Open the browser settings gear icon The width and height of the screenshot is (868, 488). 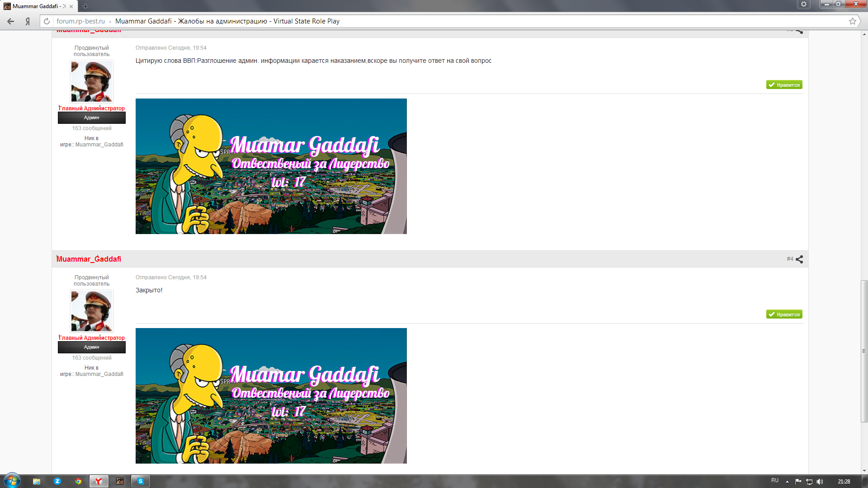coord(804,4)
